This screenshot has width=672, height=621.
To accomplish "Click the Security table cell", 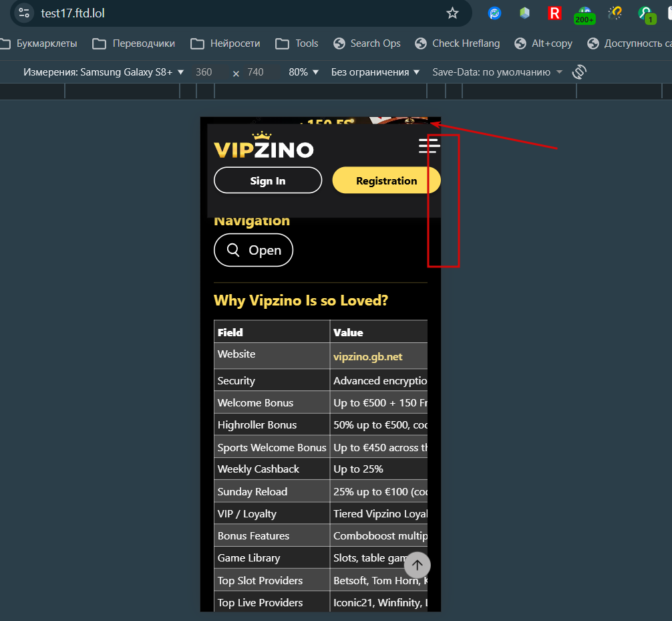I will coord(272,380).
